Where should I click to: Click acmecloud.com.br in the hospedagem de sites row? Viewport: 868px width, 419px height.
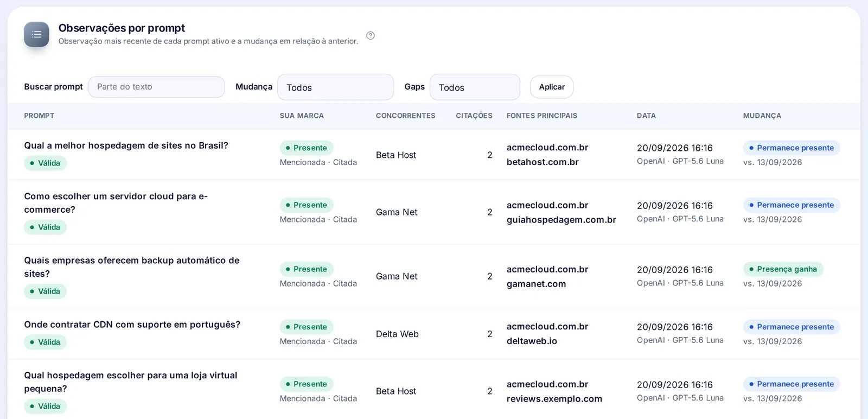(547, 148)
